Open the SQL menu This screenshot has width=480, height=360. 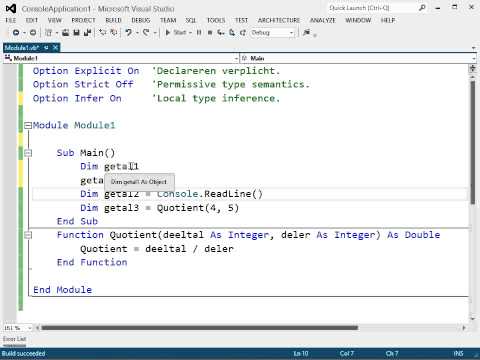[191, 20]
